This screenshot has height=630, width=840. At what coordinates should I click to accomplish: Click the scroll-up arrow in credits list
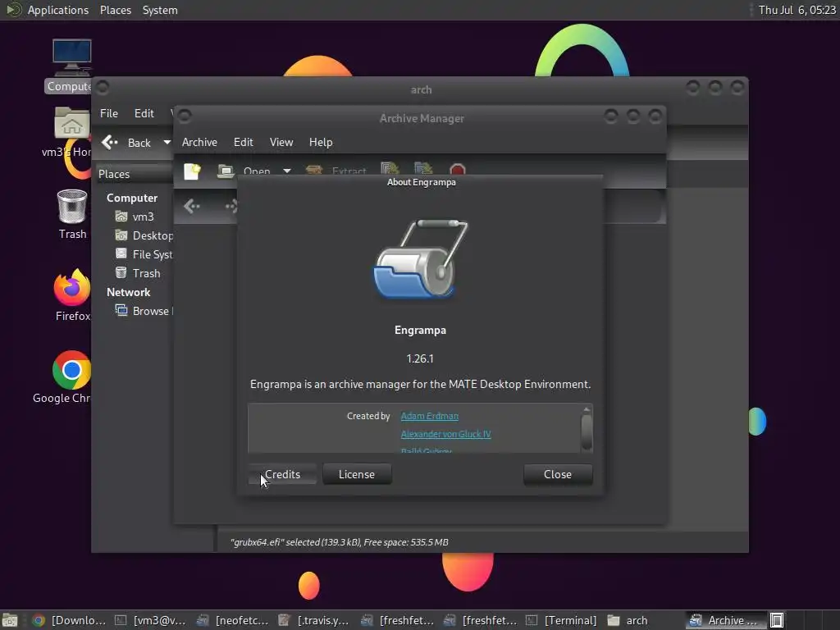[587, 409]
